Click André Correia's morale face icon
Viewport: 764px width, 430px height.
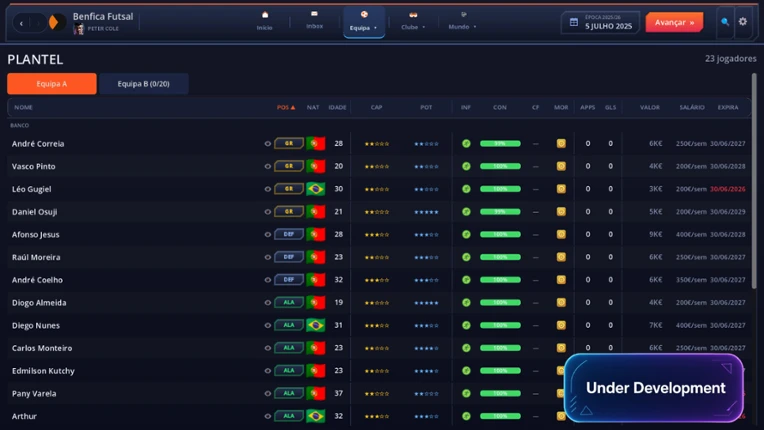[561, 143]
